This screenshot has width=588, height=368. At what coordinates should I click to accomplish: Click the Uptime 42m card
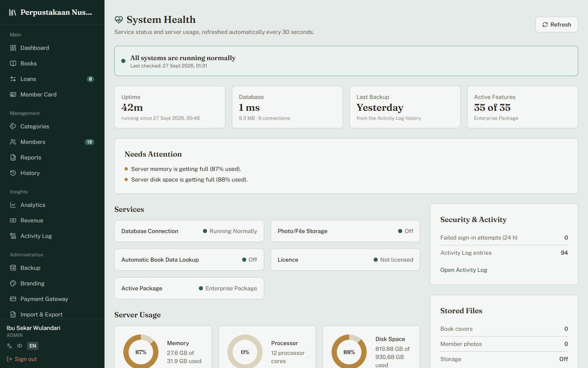tap(170, 107)
